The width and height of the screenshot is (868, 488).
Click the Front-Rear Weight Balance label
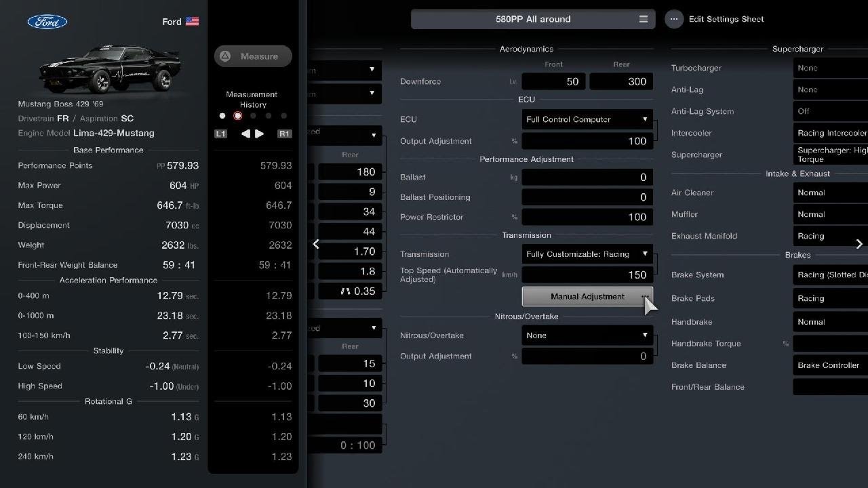pyautogui.click(x=68, y=265)
